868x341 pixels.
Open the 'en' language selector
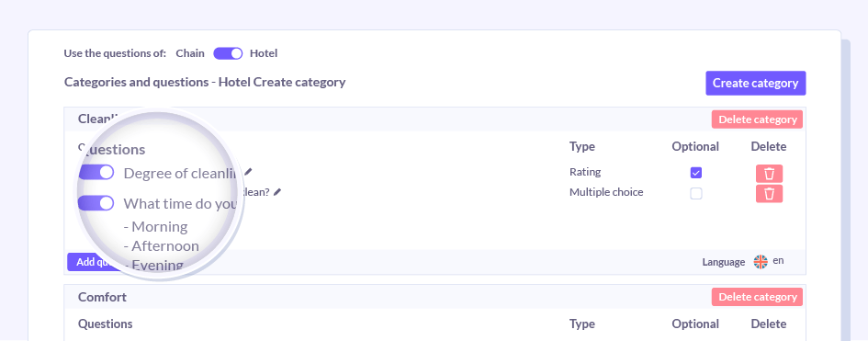click(778, 261)
